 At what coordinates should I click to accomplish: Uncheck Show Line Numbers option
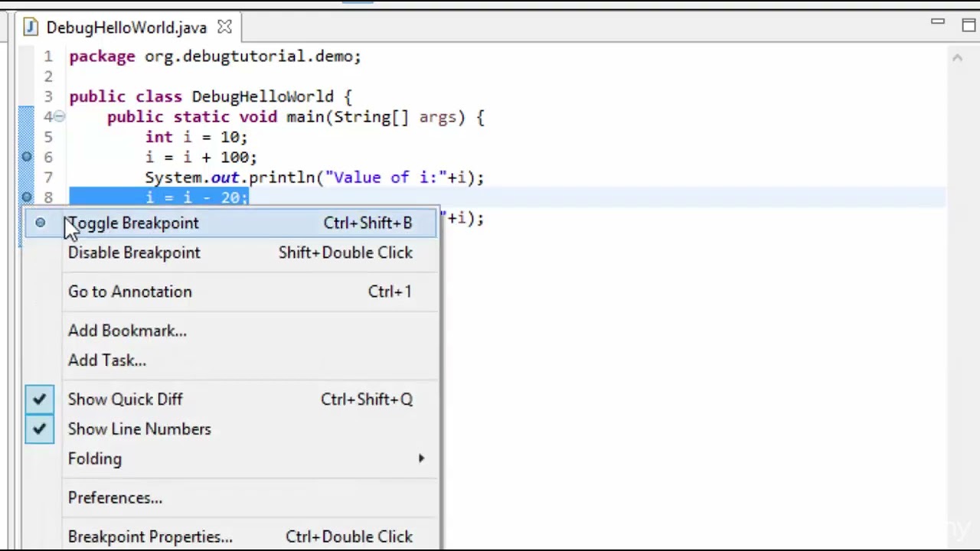[x=230, y=429]
